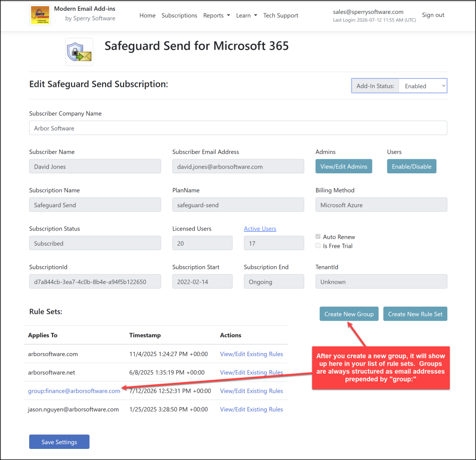Expand the Learn menu dropdown
The width and height of the screenshot is (476, 460).
(246, 15)
